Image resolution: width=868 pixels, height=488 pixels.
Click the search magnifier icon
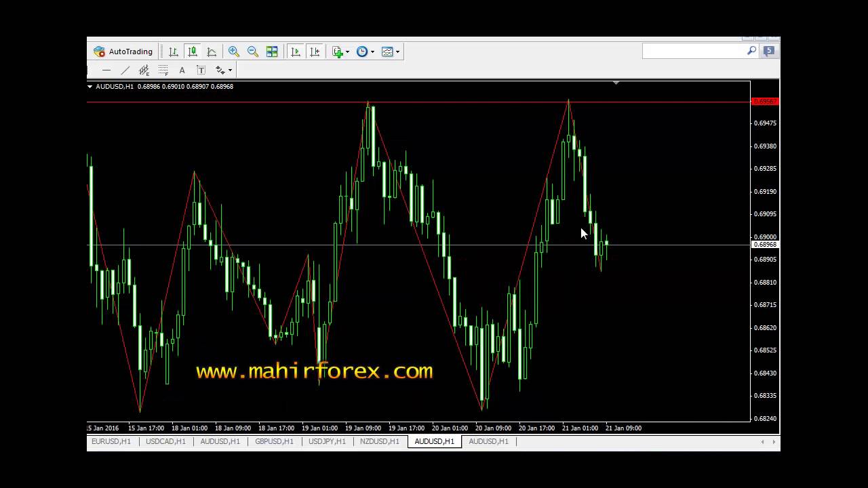pyautogui.click(x=751, y=51)
